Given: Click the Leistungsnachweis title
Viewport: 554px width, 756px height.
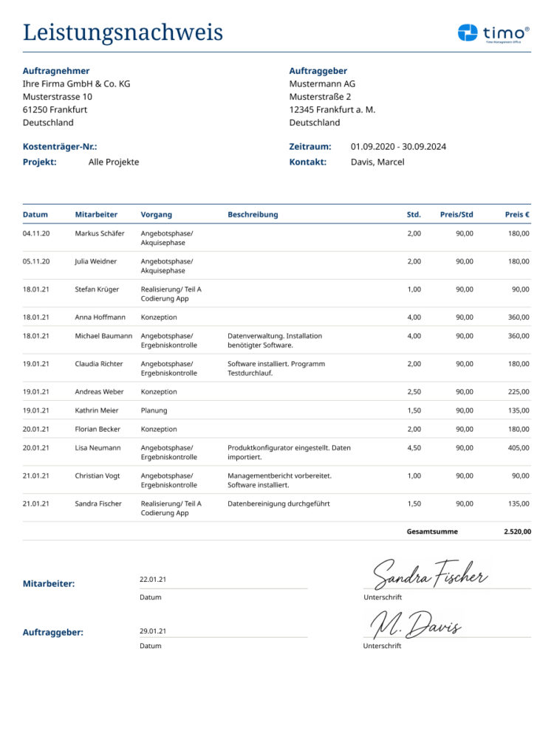Looking at the screenshot, I should pyautogui.click(x=123, y=32).
